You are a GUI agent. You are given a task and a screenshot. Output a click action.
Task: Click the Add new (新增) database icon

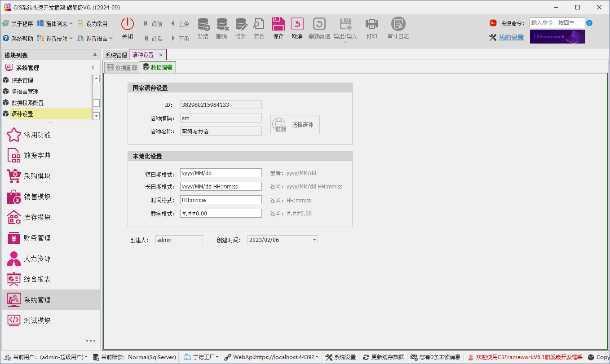tap(203, 24)
